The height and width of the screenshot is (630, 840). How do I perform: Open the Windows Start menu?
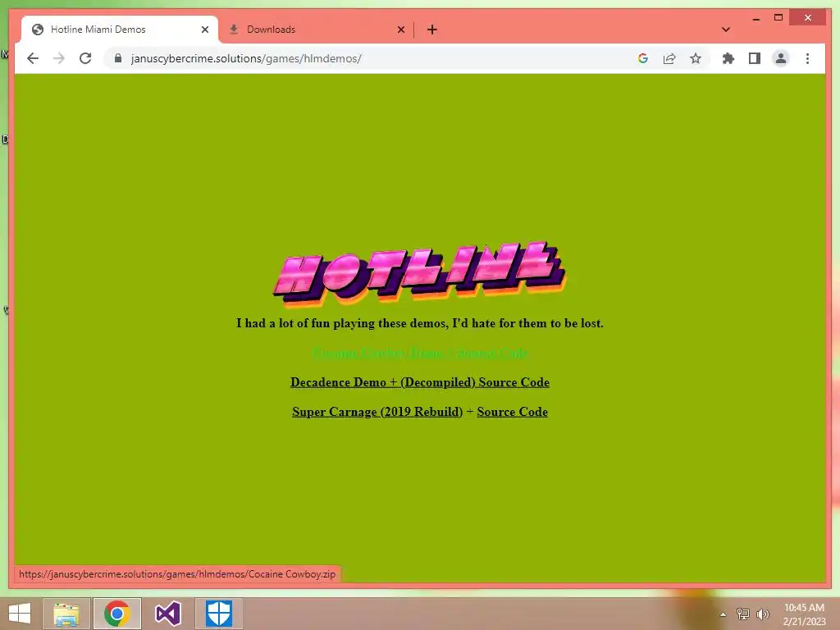[20, 614]
